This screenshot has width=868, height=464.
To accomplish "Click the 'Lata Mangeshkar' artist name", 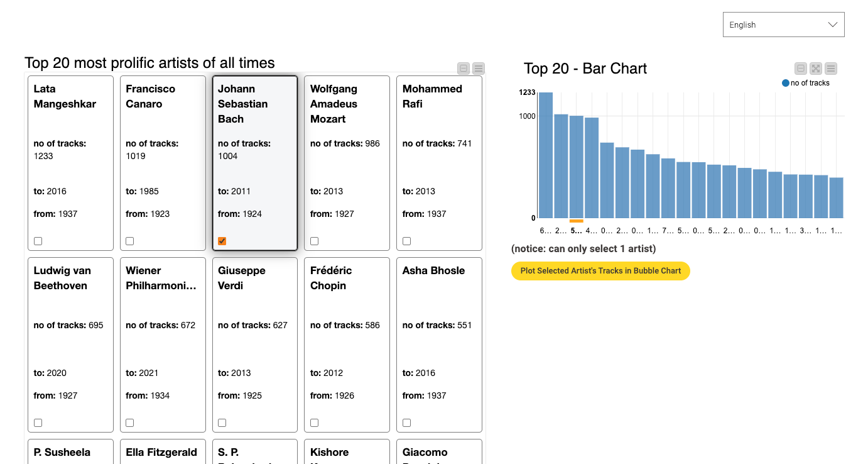I will [65, 96].
